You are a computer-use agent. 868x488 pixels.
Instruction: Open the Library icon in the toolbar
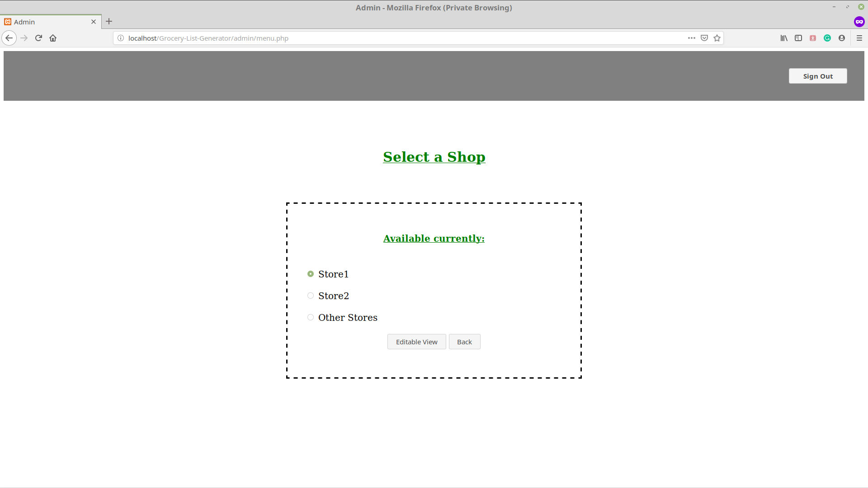784,38
